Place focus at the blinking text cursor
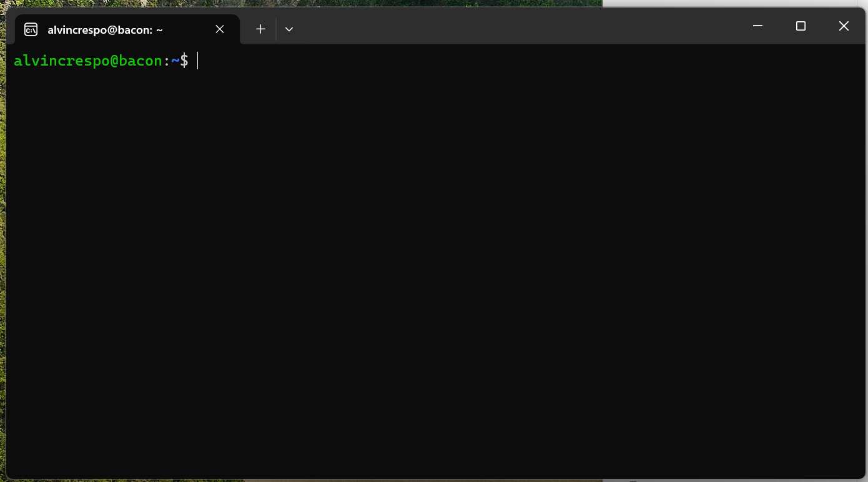868x482 pixels. coord(198,61)
